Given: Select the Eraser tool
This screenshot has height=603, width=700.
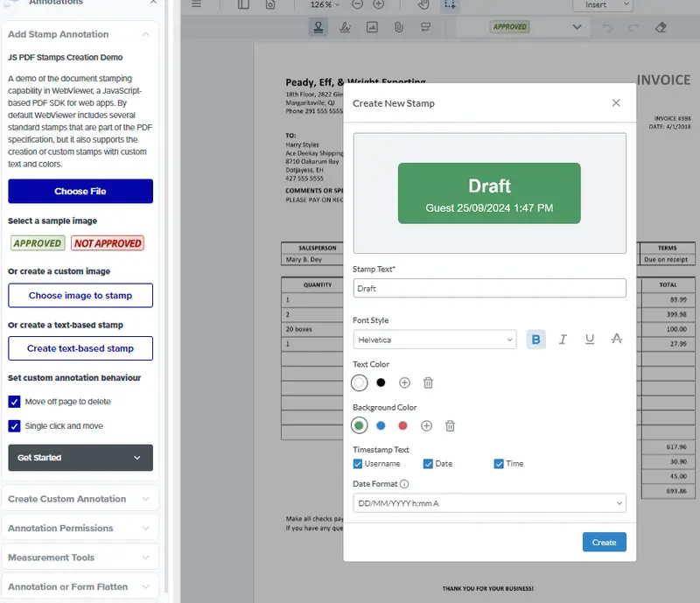Looking at the screenshot, I should pyautogui.click(x=661, y=27).
